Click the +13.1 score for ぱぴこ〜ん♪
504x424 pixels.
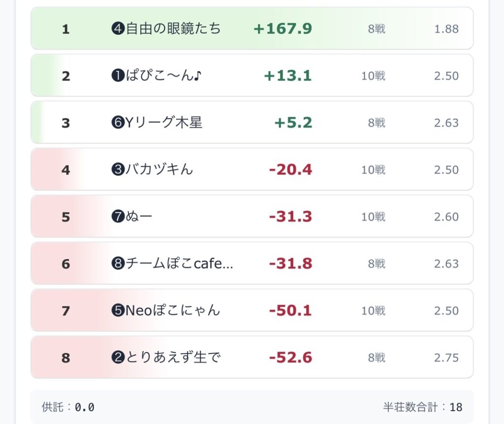tap(288, 76)
